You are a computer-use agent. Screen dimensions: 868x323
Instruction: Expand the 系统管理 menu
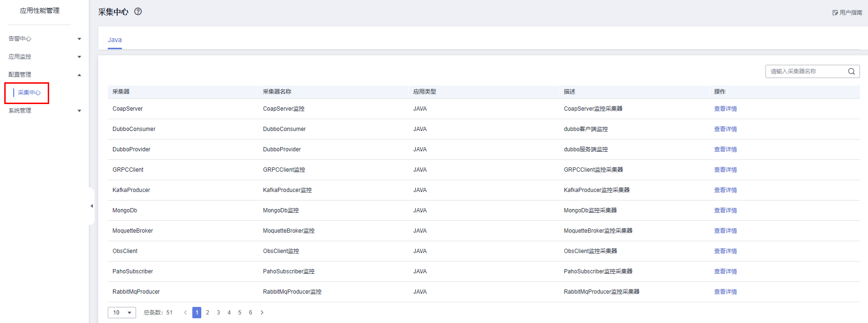[45, 111]
